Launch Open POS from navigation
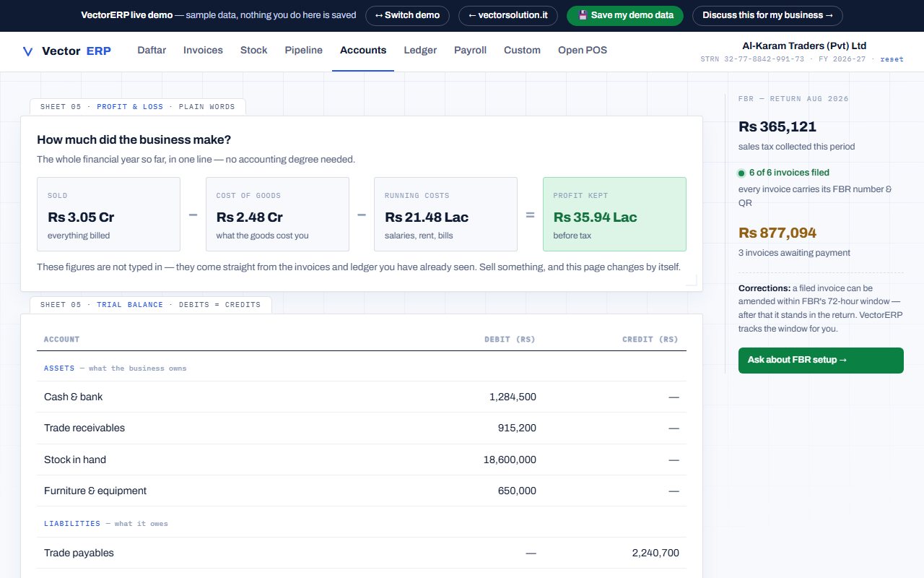 point(583,51)
